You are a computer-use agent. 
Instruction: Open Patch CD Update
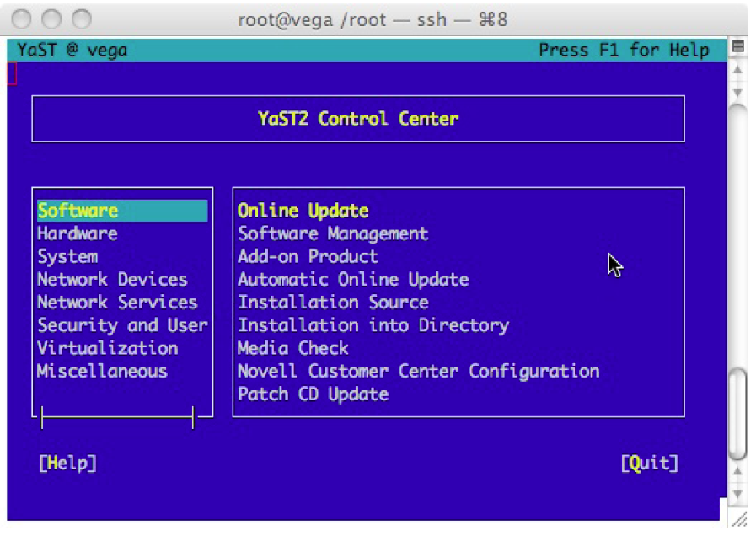pyautogui.click(x=314, y=394)
